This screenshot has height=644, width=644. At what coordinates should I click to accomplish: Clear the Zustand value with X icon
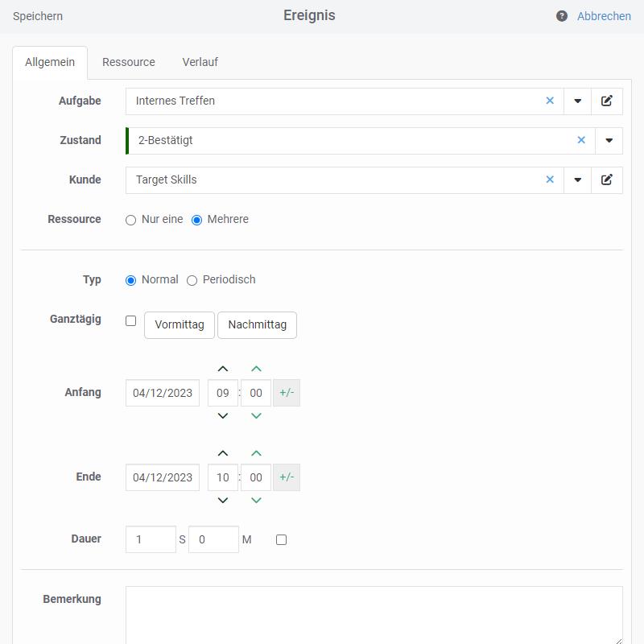coord(581,140)
